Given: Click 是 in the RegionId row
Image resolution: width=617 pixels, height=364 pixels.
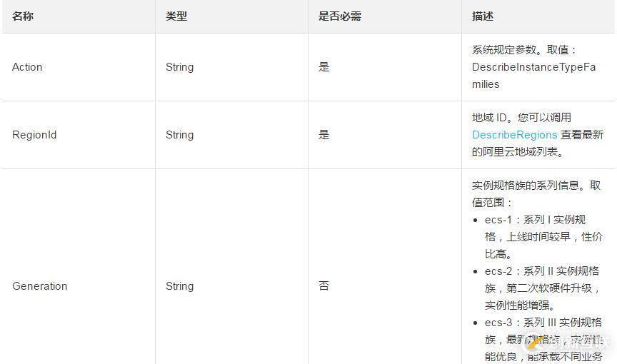Looking at the screenshot, I should point(324,135).
